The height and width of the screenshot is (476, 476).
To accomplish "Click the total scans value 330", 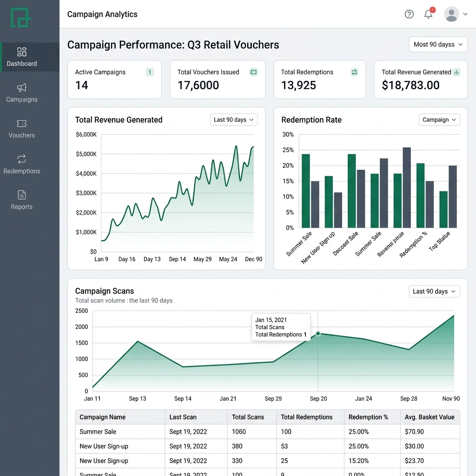I will tap(237, 461).
